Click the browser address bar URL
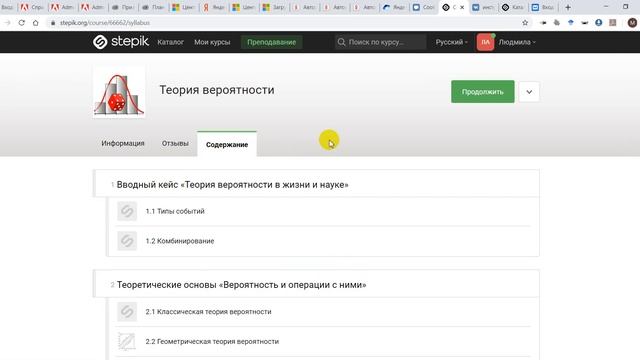Screen dimensions: 640x360 [105, 23]
